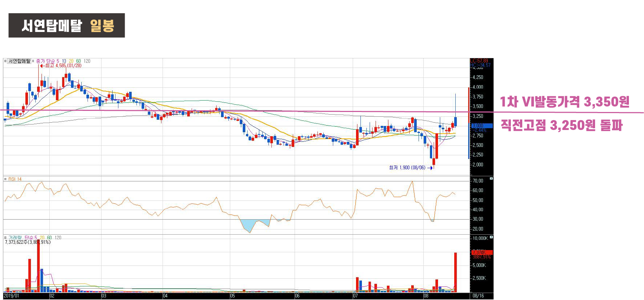Toggle the volume panel corner button
This screenshot has width=644, height=300.
491,237
